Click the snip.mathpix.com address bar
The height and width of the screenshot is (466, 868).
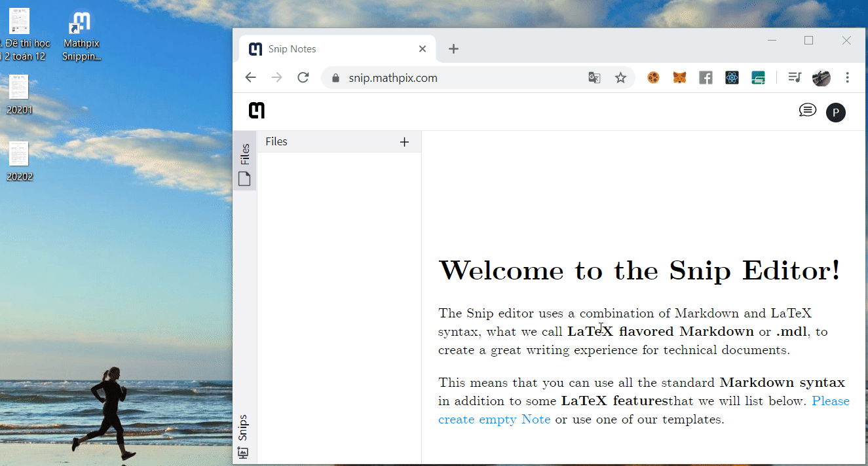pyautogui.click(x=459, y=78)
